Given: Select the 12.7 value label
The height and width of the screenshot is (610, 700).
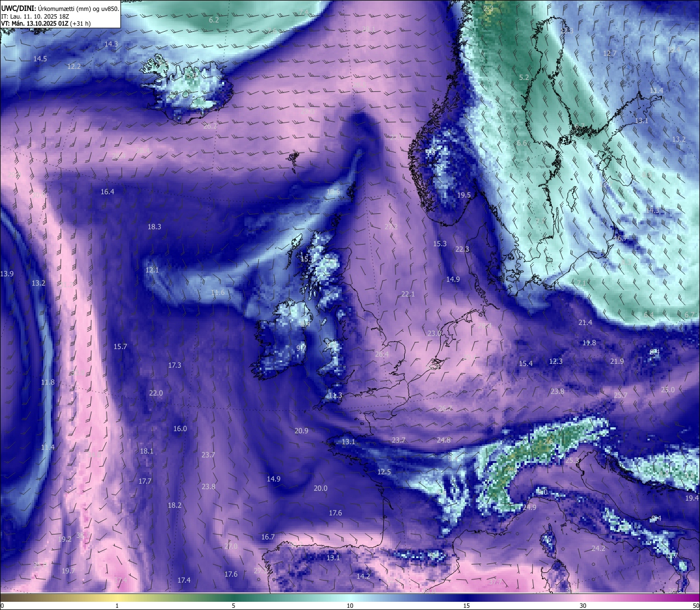Looking at the screenshot, I should [x=609, y=54].
